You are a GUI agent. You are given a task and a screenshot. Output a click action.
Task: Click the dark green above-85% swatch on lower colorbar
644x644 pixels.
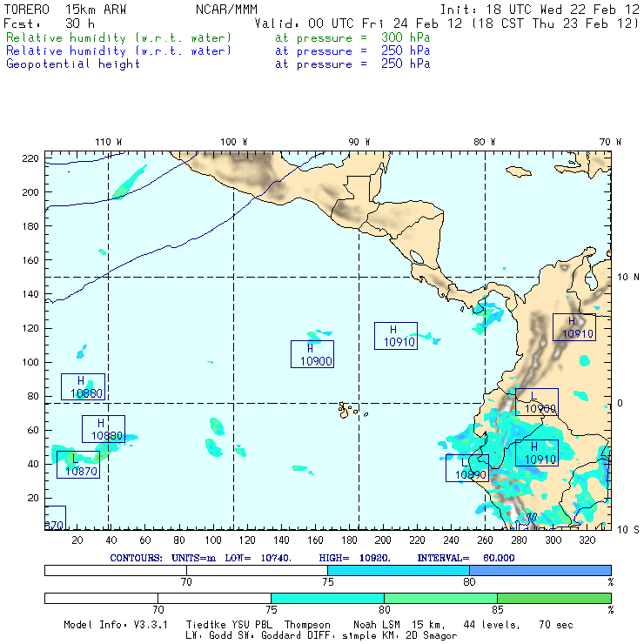coord(554,598)
